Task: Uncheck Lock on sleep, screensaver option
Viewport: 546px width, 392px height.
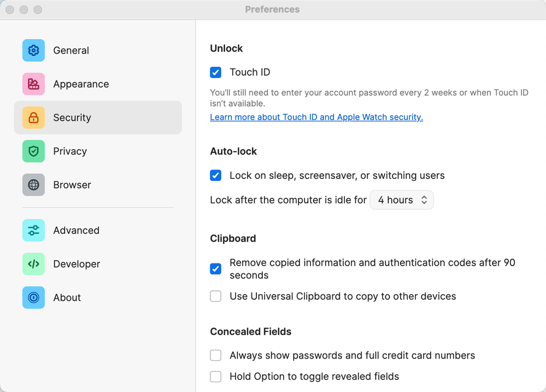Action: coord(216,175)
